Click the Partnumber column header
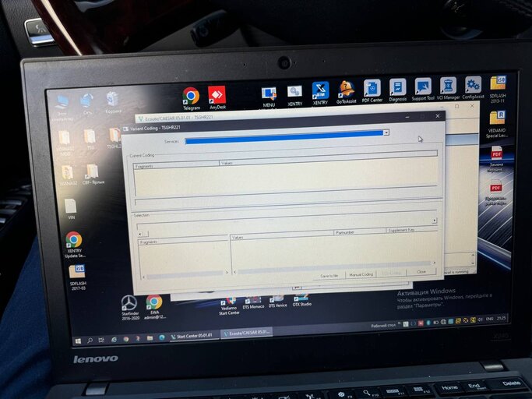Viewport: 532px width, 399px height. tap(360, 232)
